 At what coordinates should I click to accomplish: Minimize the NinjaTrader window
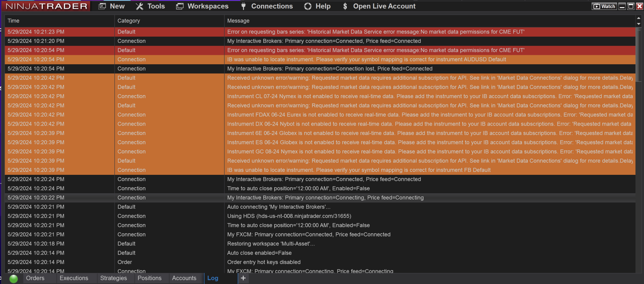click(622, 6)
